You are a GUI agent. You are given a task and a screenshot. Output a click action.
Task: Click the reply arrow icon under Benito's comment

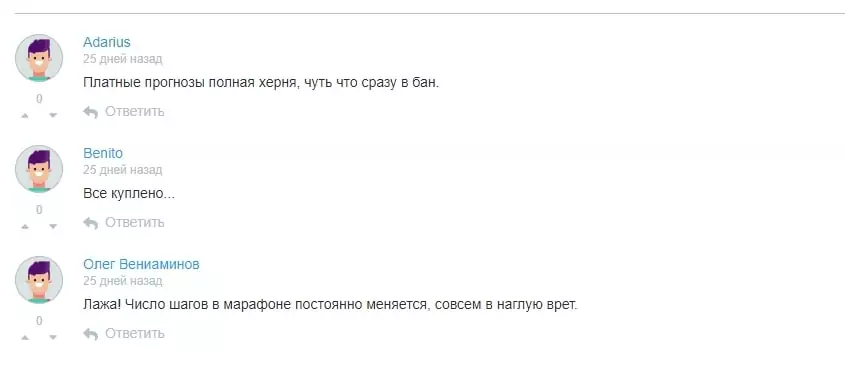pos(91,223)
